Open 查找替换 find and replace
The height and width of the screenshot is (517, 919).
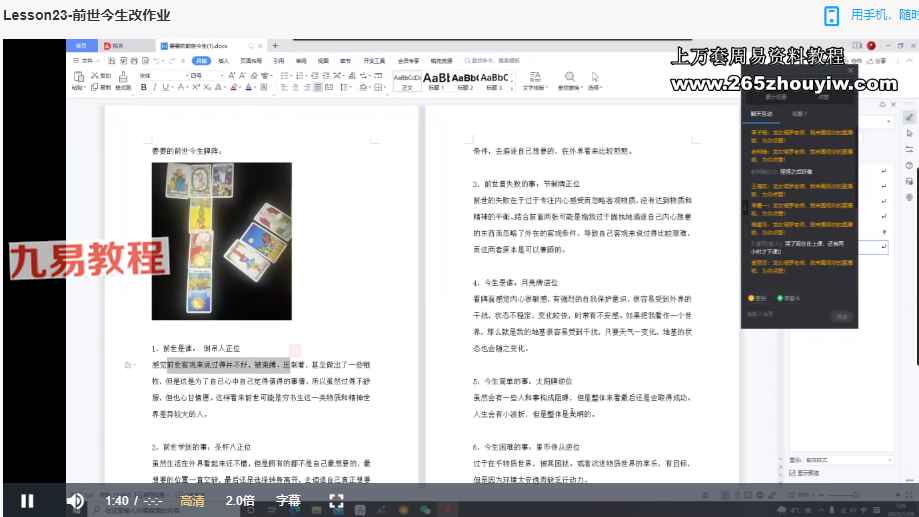tap(569, 81)
